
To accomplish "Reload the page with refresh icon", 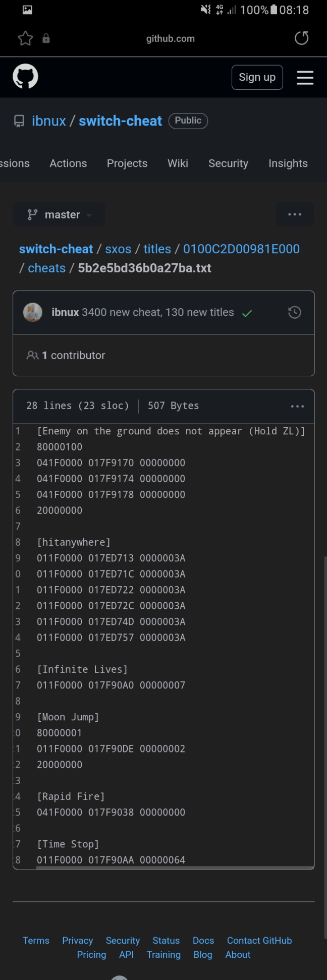I will (x=301, y=38).
